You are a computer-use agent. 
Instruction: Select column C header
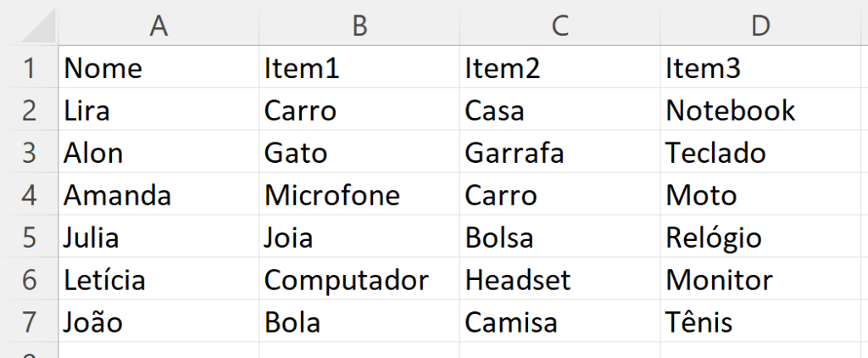559,23
